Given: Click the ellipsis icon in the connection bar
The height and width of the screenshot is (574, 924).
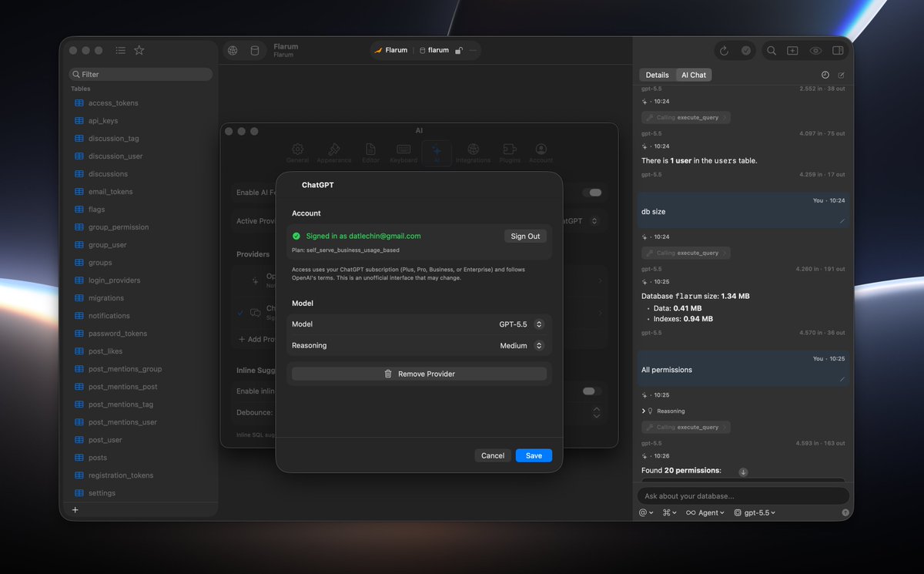Looking at the screenshot, I should click(473, 50).
